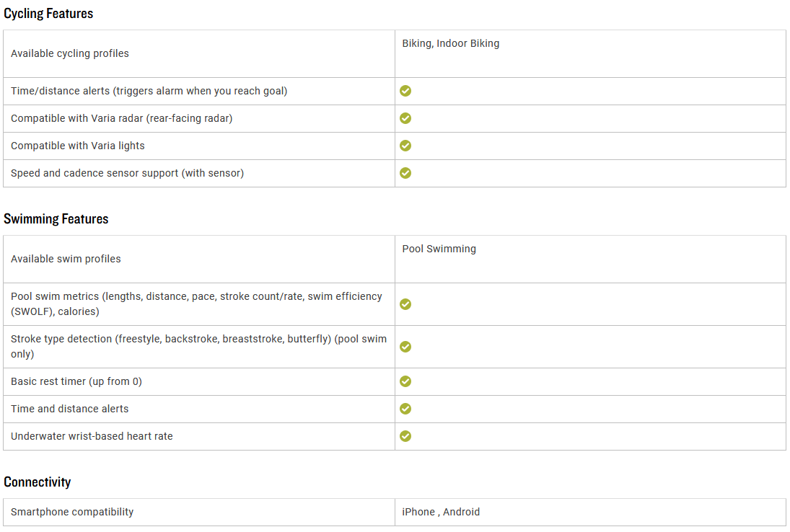This screenshot has width=790, height=532.
Task: Click the 'Available cycling profiles' row label
Action: tap(69, 53)
